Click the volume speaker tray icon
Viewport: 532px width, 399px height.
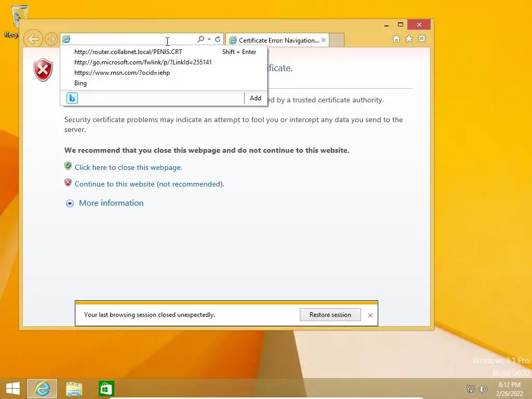pos(483,389)
